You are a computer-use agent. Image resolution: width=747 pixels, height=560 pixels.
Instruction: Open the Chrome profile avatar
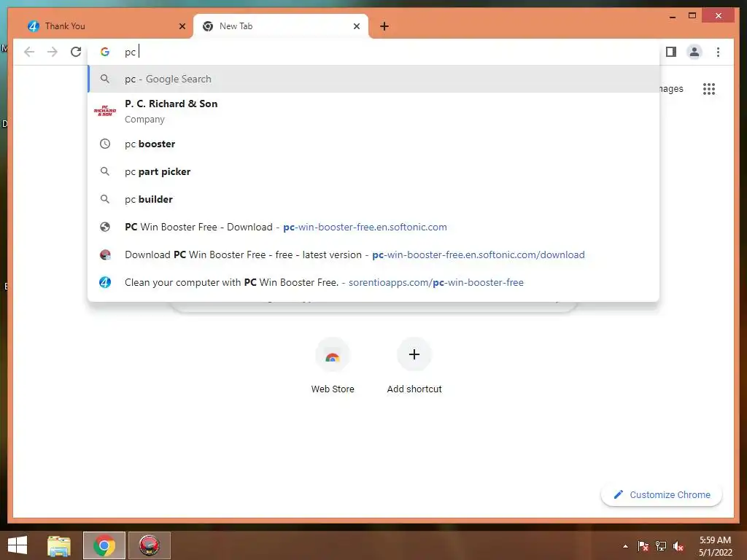(x=694, y=52)
